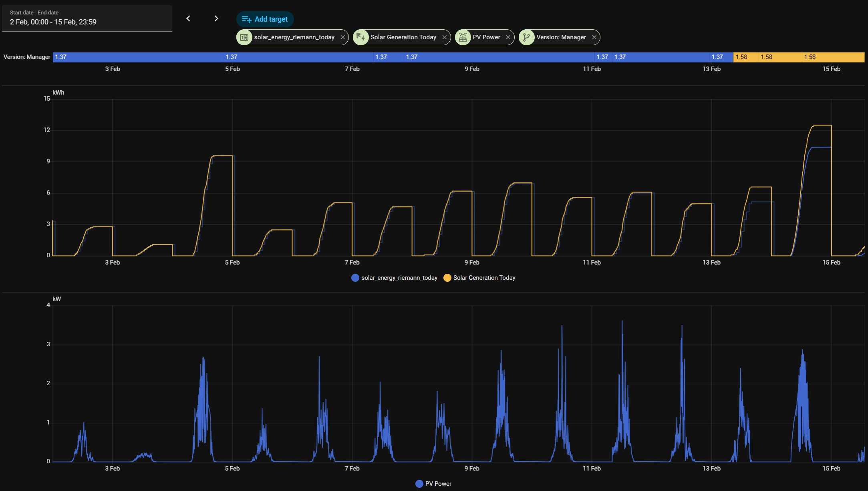868x491 pixels.
Task: Remove the PV Power target chip
Action: (508, 37)
